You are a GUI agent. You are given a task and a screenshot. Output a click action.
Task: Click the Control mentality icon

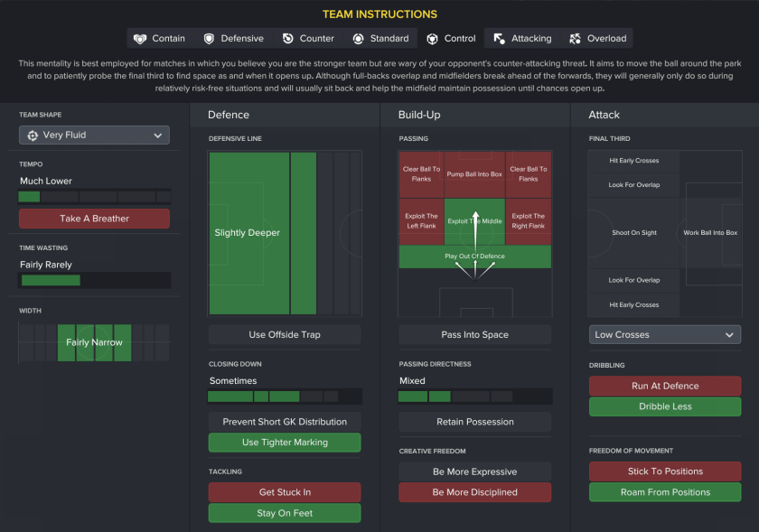(432, 39)
